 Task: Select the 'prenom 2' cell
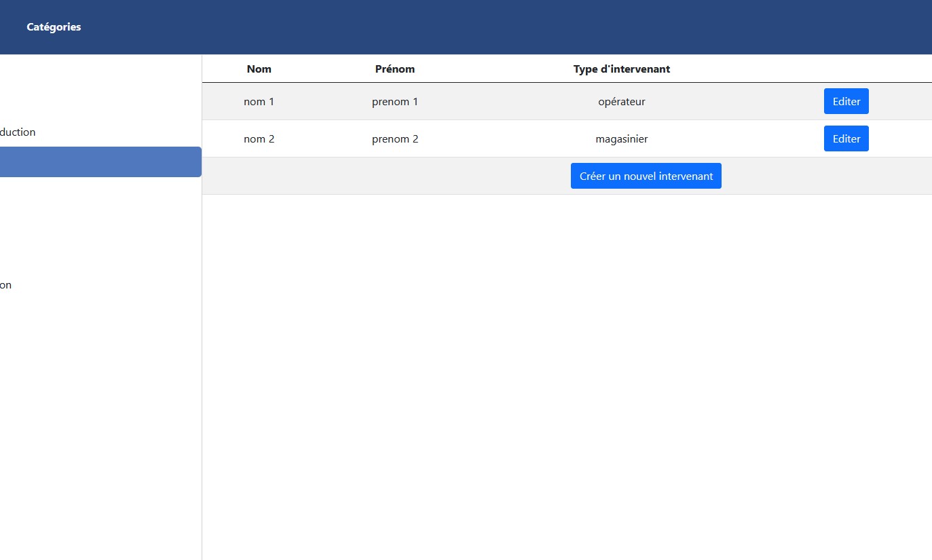[394, 139]
